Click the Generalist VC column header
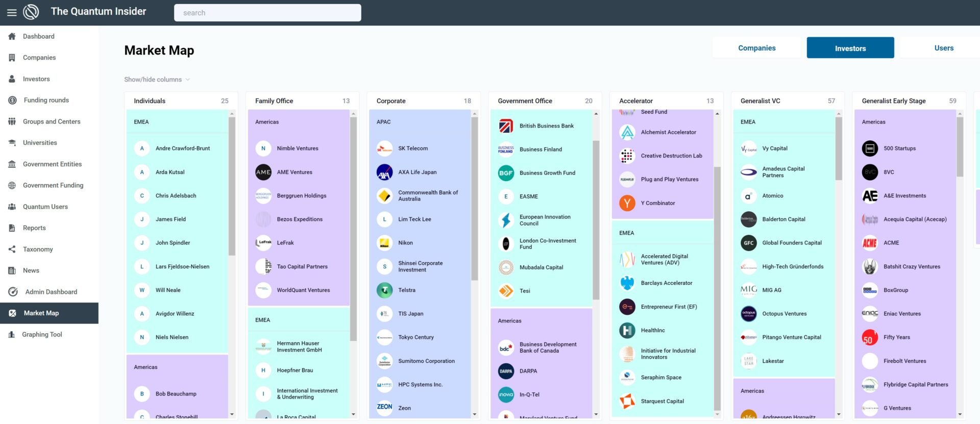Screen dimensions: 980x424 point(788,101)
